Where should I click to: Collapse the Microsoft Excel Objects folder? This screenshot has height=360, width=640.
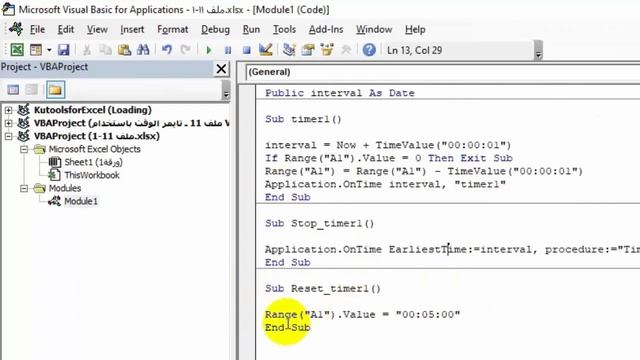pos(24,149)
